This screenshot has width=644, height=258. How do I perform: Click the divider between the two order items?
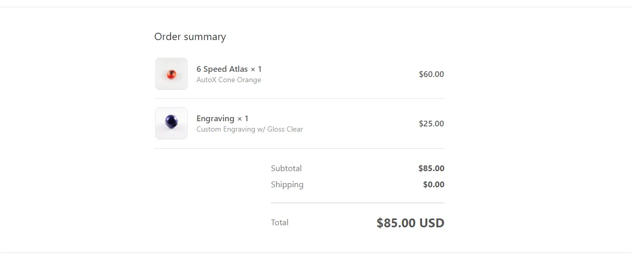point(300,99)
